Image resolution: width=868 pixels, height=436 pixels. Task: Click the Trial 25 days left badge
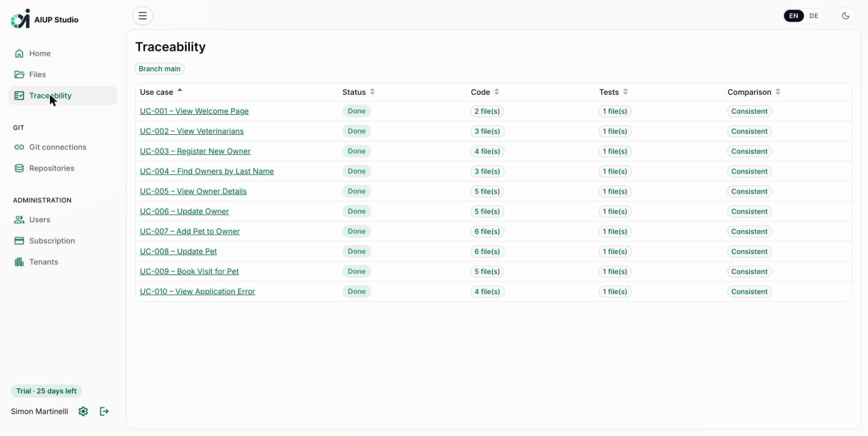pyautogui.click(x=47, y=391)
